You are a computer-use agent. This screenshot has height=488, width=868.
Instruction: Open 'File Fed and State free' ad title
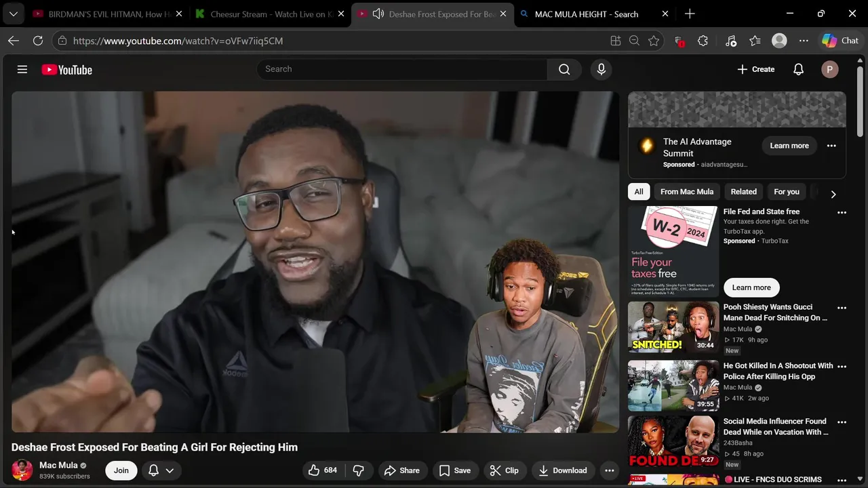tap(762, 211)
